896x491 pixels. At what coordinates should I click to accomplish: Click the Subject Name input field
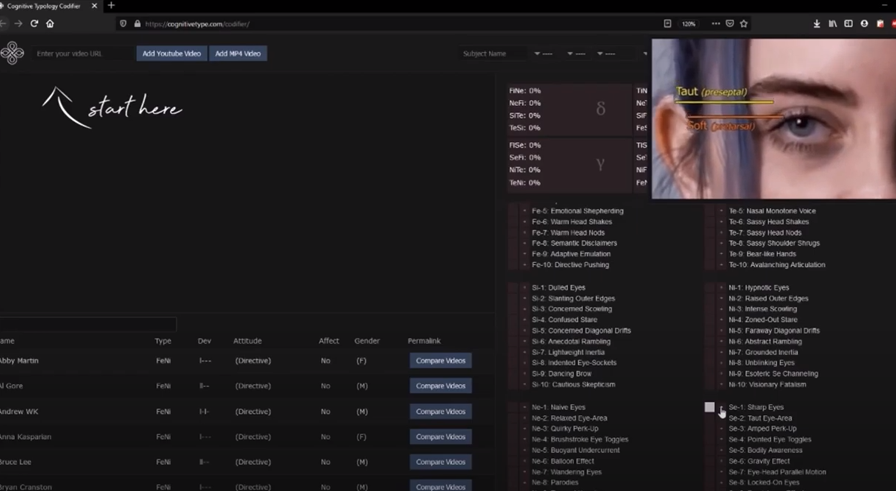tap(494, 54)
